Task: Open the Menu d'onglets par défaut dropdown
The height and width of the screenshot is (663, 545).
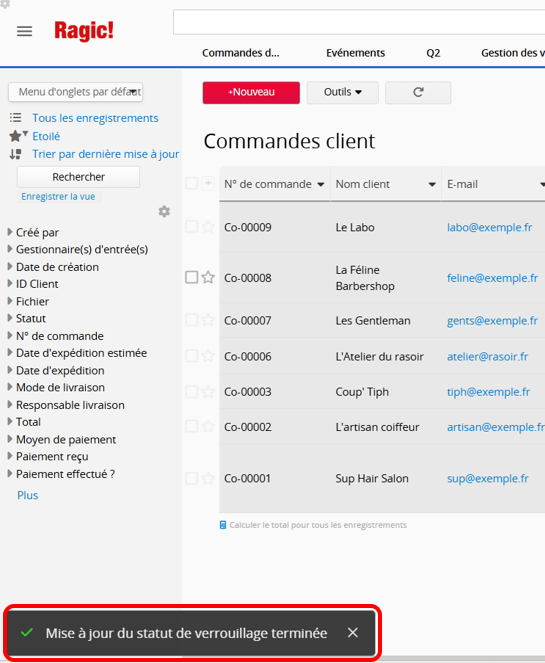Action: [75, 92]
